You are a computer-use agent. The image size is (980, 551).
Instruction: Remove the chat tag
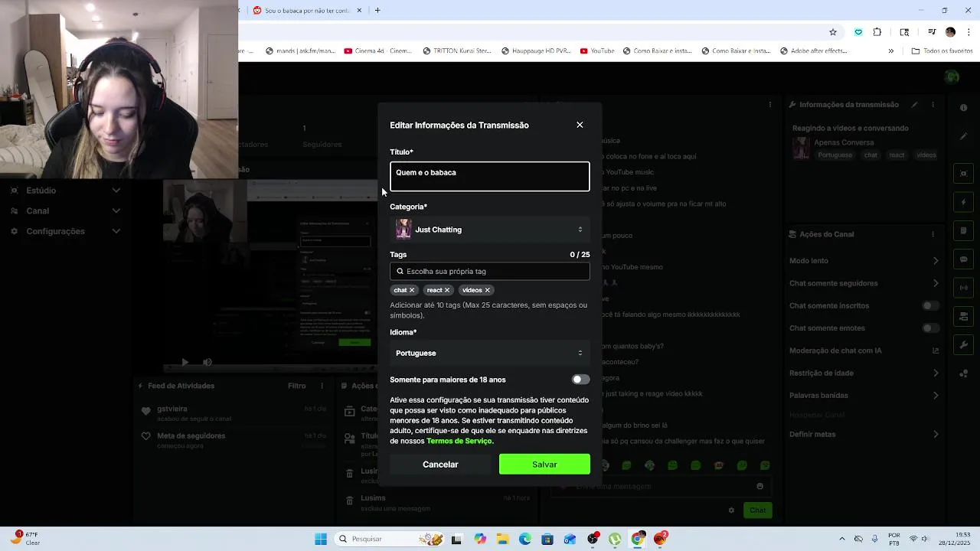[412, 290]
